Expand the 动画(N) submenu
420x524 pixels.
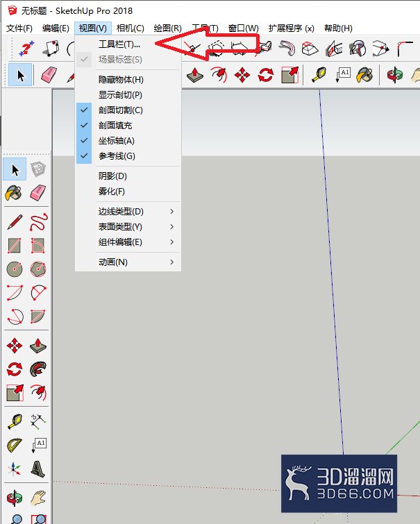[128, 262]
